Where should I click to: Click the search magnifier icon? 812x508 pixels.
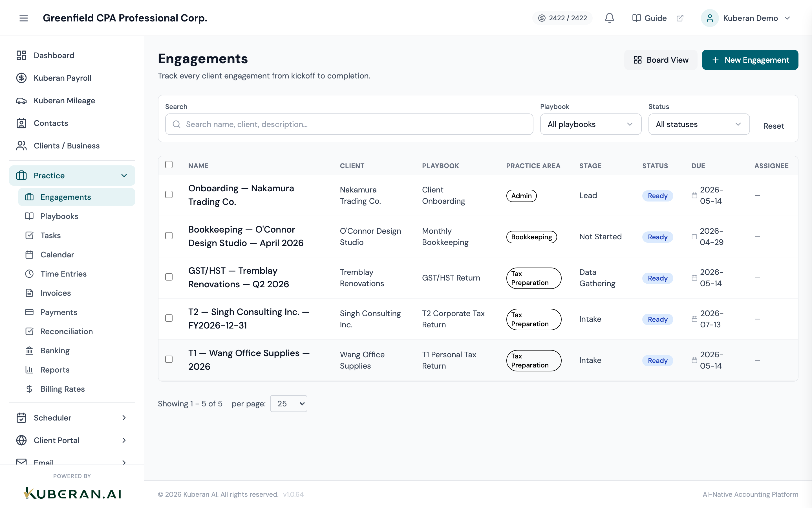coord(176,124)
